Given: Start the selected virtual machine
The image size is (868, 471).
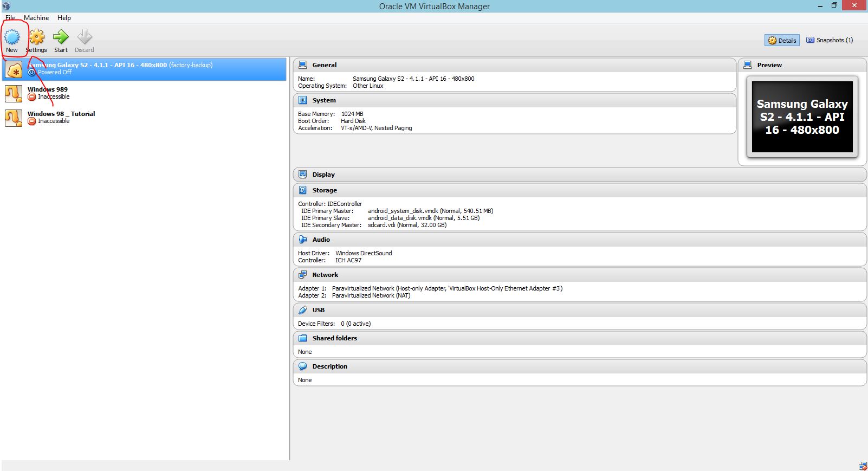Looking at the screenshot, I should [x=61, y=37].
